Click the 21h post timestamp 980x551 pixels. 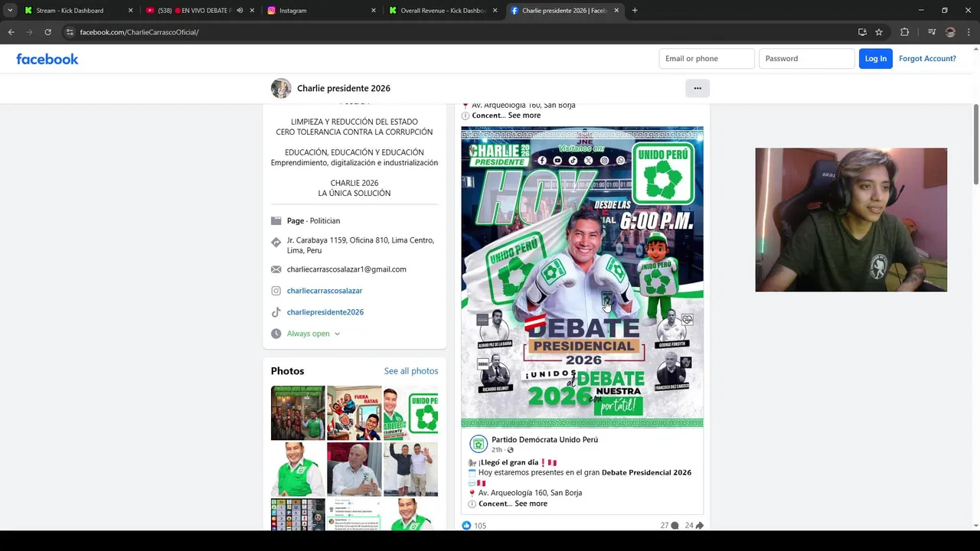pyautogui.click(x=497, y=450)
